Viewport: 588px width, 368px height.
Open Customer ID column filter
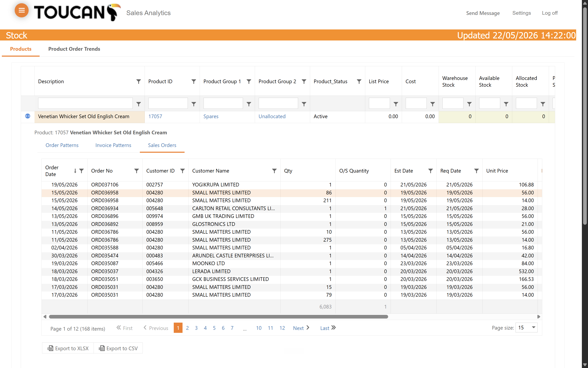(183, 171)
